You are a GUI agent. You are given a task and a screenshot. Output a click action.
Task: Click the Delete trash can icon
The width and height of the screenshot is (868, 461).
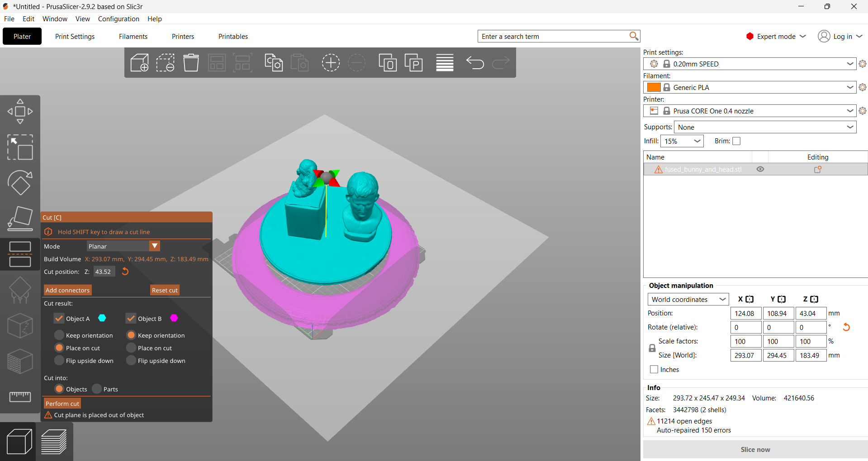tap(191, 63)
